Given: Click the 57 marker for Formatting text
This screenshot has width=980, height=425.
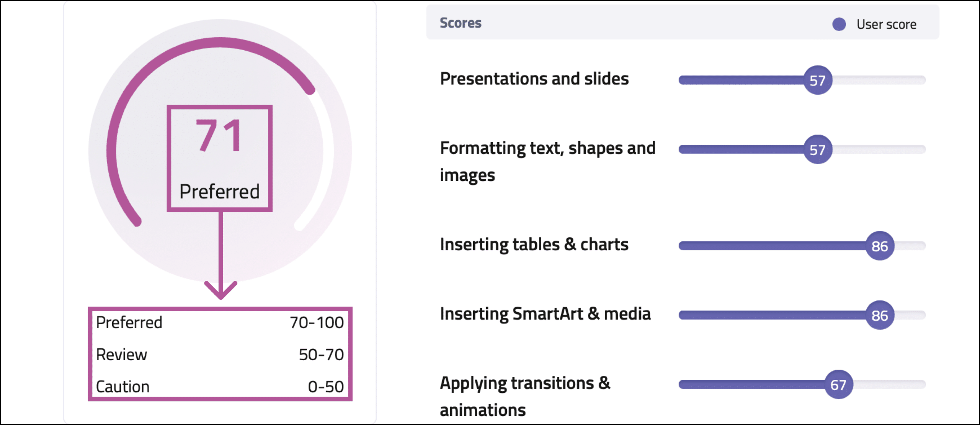Looking at the screenshot, I should pos(818,149).
